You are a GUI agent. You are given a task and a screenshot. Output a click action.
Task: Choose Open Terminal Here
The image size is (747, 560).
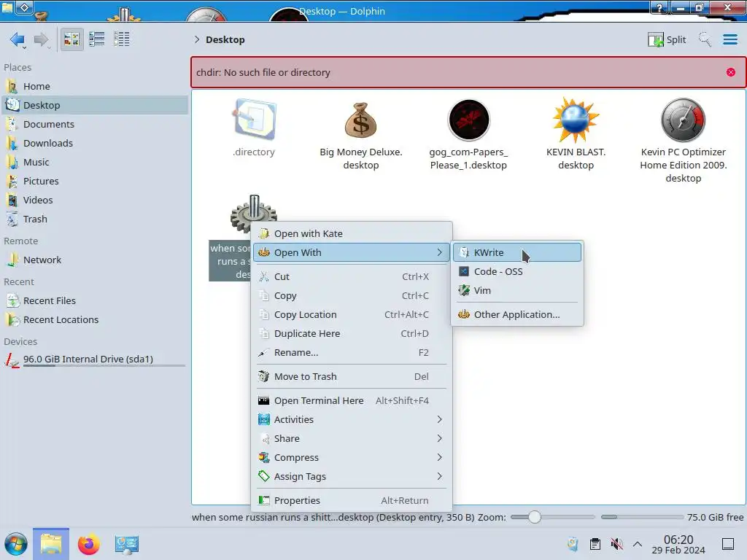tap(352, 401)
